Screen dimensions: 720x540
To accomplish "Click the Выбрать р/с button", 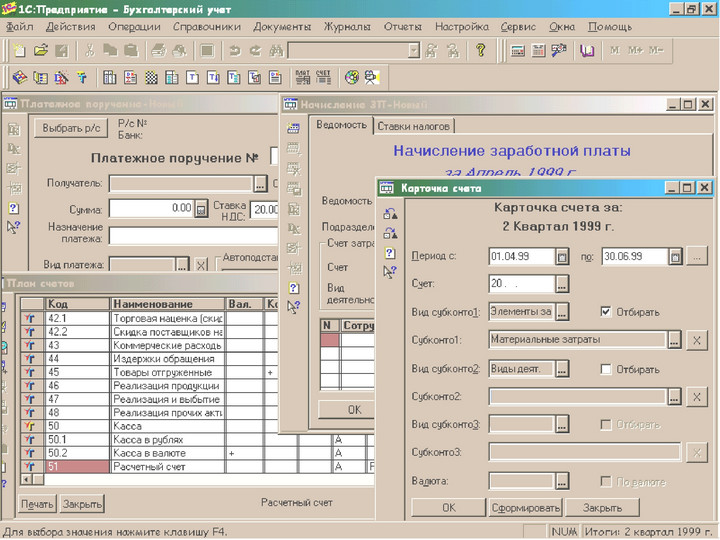I will coord(71,128).
